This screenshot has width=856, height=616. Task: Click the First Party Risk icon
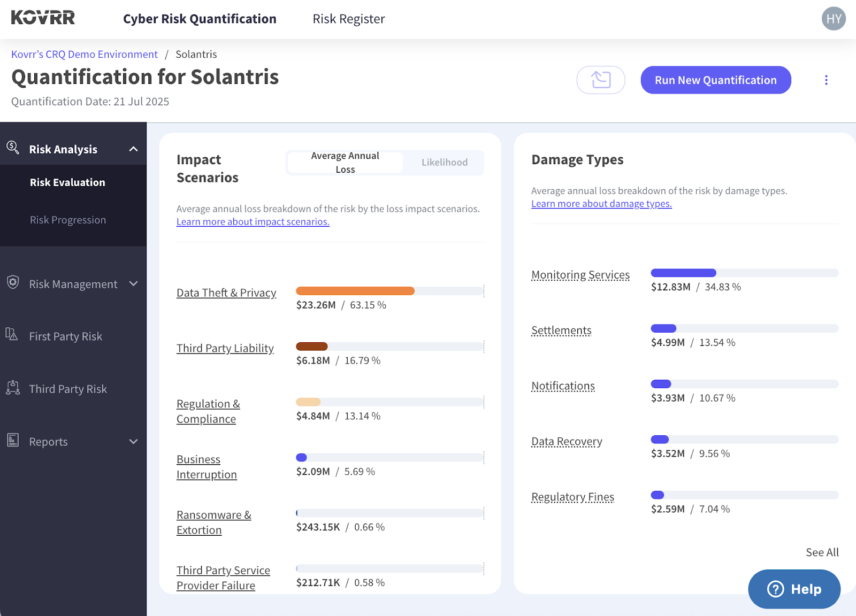pos(12,334)
